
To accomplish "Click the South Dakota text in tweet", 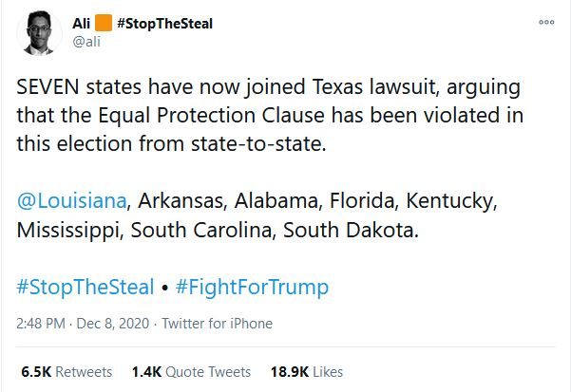I will point(351,230).
